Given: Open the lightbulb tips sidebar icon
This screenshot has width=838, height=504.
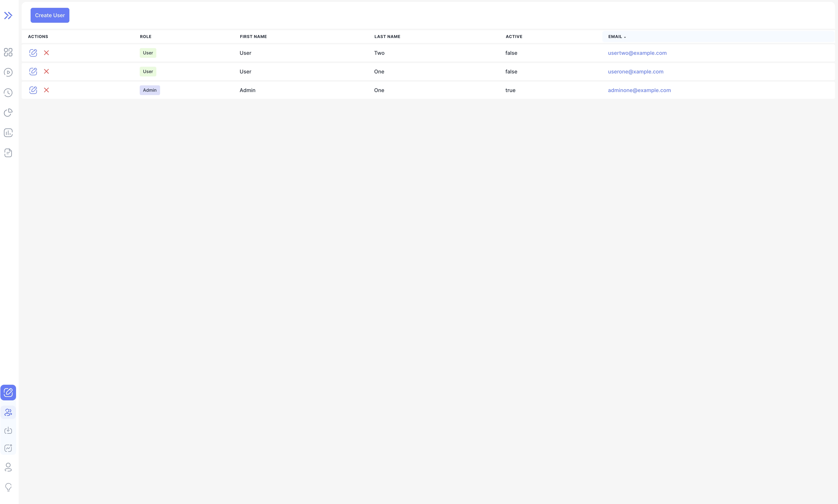Looking at the screenshot, I should click(x=8, y=487).
